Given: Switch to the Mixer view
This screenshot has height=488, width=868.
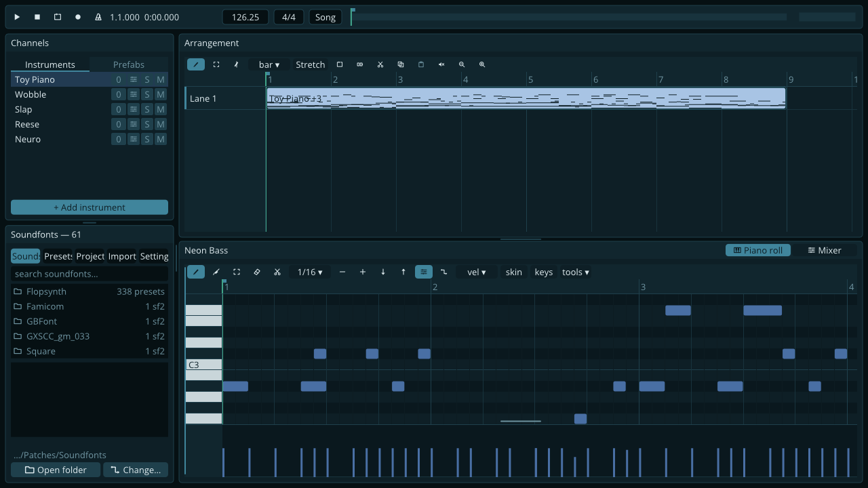Looking at the screenshot, I should 825,250.
